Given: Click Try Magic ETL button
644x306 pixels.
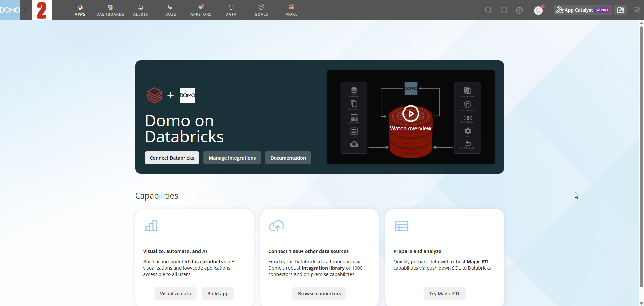Looking at the screenshot, I should pyautogui.click(x=445, y=294).
